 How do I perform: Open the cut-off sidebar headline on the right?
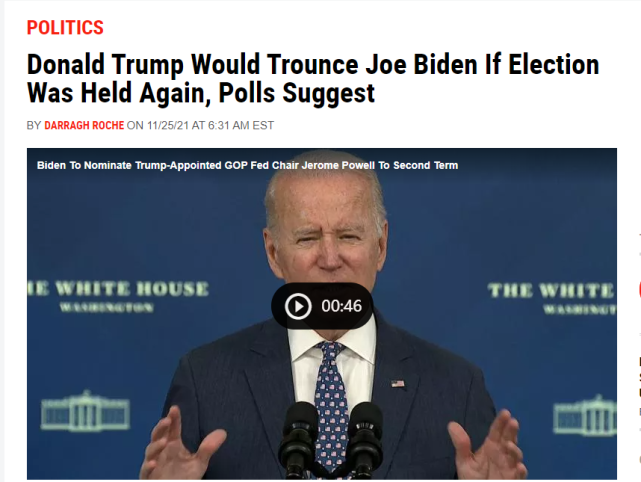639,377
